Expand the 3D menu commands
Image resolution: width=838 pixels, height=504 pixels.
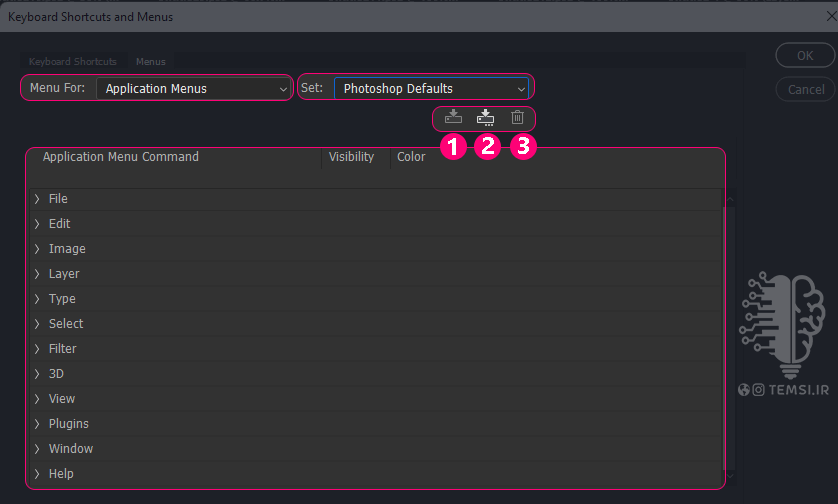tap(37, 374)
